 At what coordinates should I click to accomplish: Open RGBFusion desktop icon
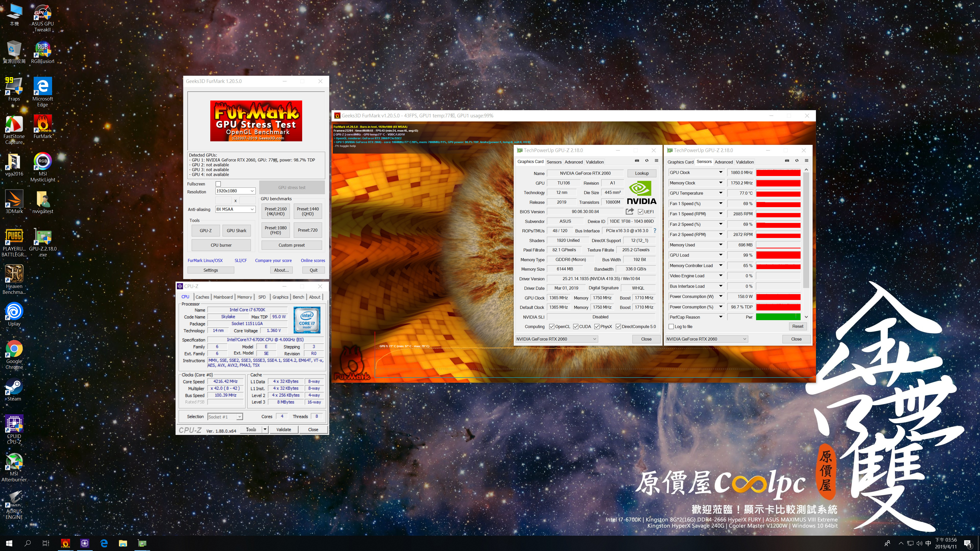click(43, 53)
